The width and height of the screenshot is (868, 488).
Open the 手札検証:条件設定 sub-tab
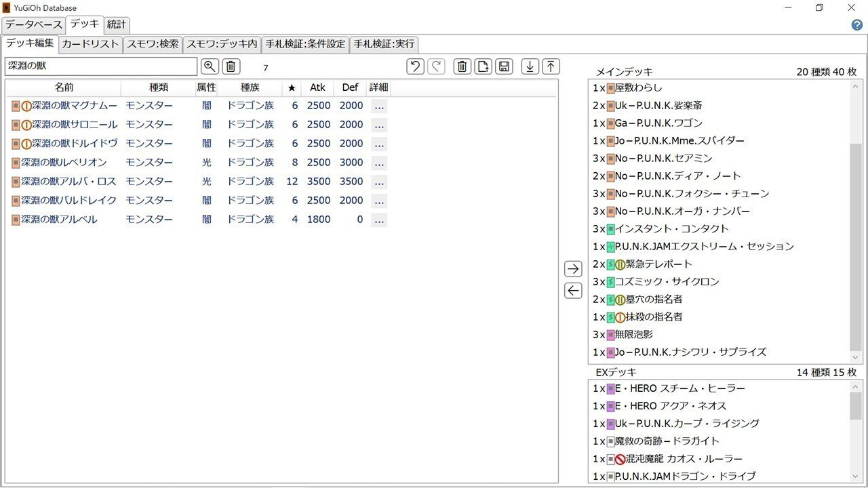(305, 45)
